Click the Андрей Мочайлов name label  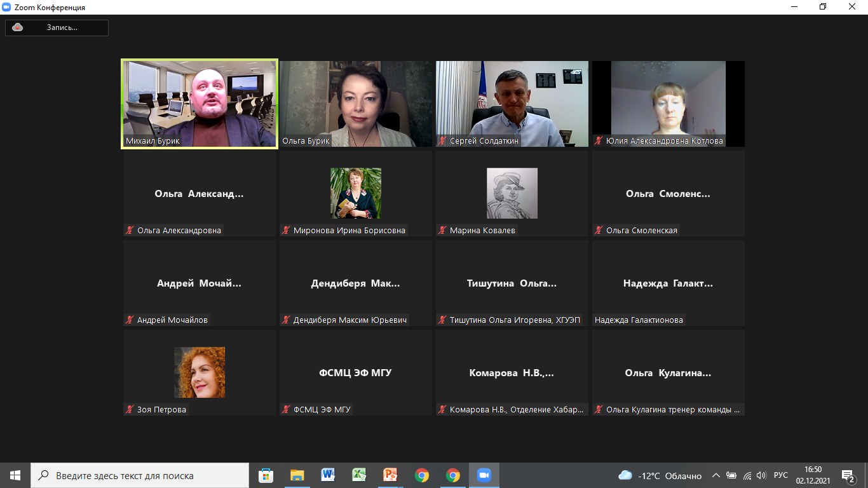click(172, 320)
